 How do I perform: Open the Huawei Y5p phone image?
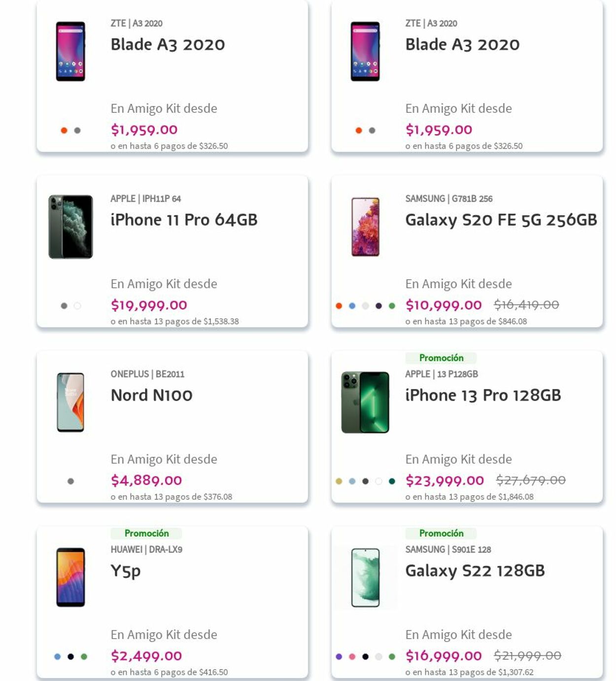click(x=70, y=577)
